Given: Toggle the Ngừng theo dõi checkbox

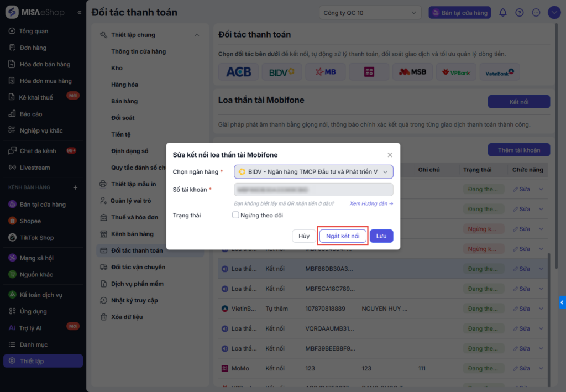Looking at the screenshot, I should tap(235, 215).
